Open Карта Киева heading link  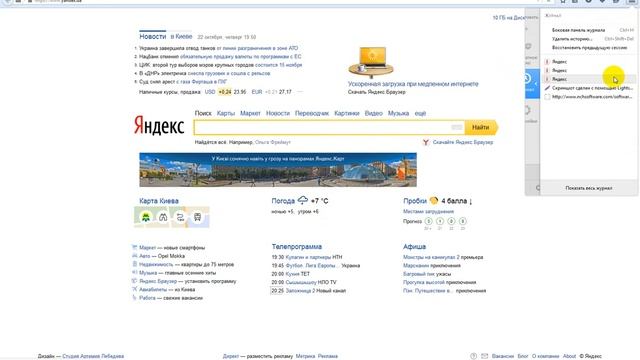pyautogui.click(x=159, y=201)
